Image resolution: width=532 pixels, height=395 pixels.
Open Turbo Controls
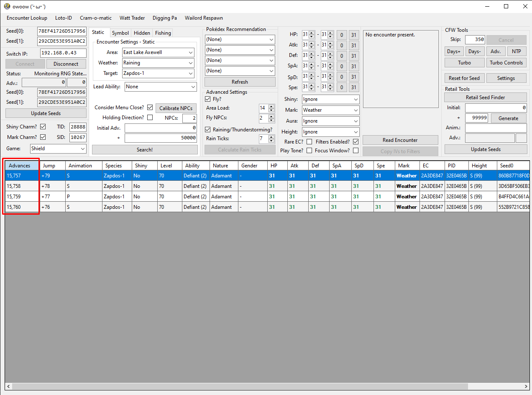[506, 63]
